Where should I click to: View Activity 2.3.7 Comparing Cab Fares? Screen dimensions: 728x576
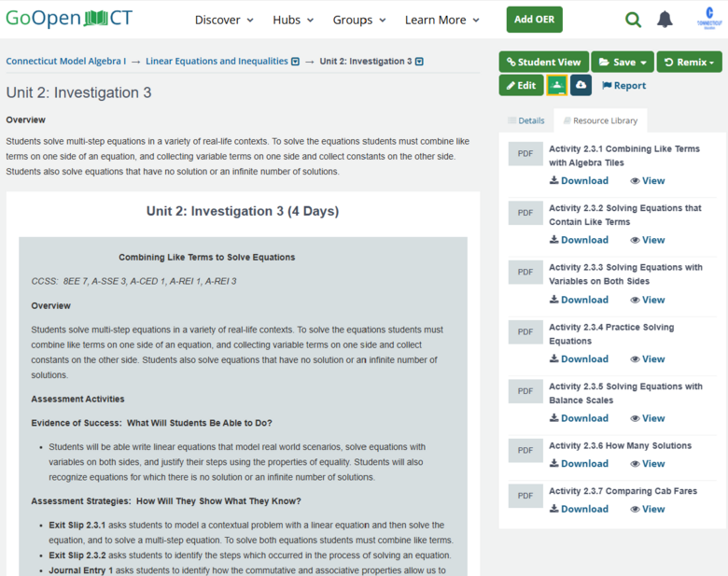tap(647, 509)
